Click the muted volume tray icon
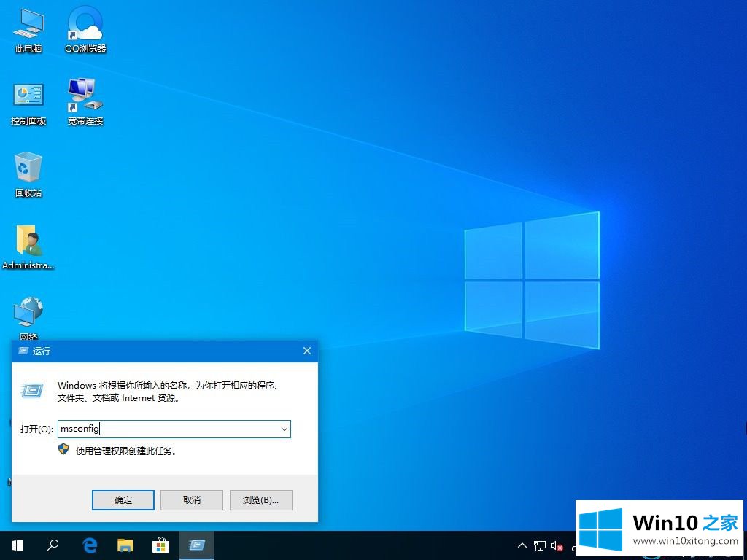Viewport: 747px width, 560px height. (557, 545)
